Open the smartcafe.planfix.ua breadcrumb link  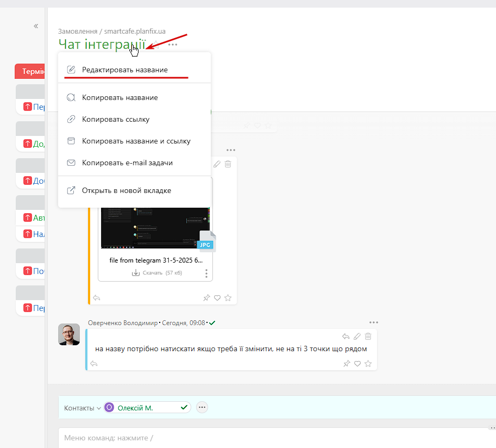135,32
